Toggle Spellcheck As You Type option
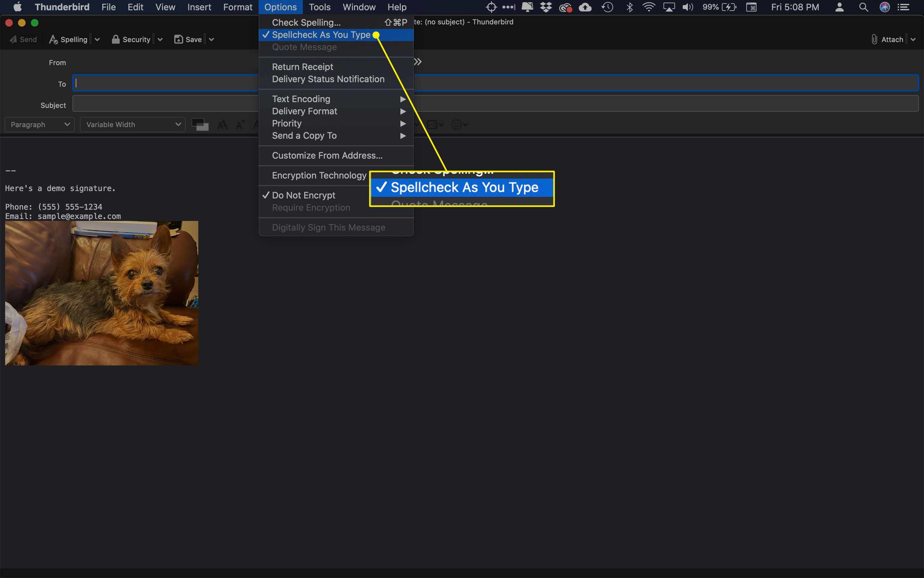The image size is (924, 578). [336, 35]
